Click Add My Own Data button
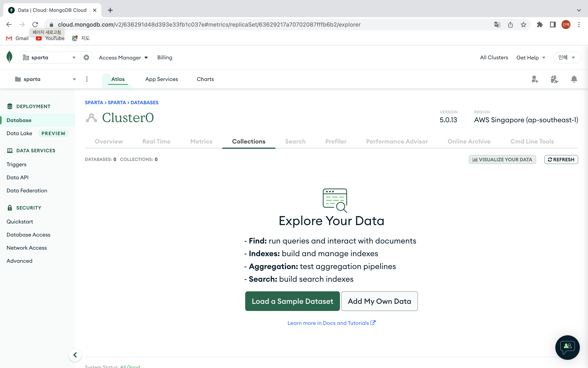 pos(380,301)
